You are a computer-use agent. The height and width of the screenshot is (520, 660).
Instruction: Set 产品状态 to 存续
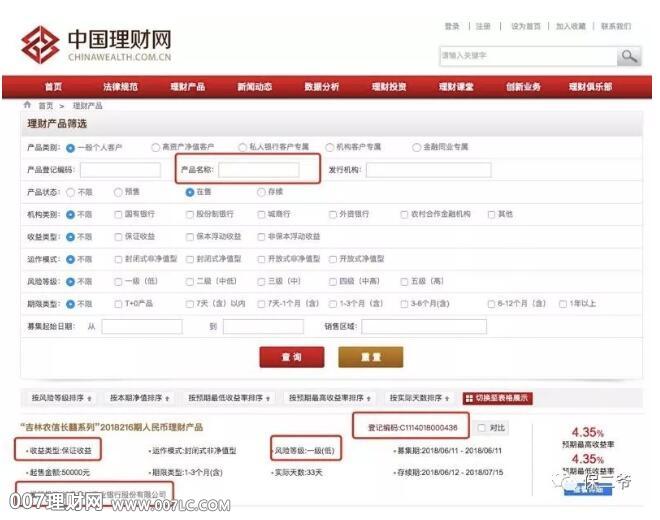tap(261, 192)
